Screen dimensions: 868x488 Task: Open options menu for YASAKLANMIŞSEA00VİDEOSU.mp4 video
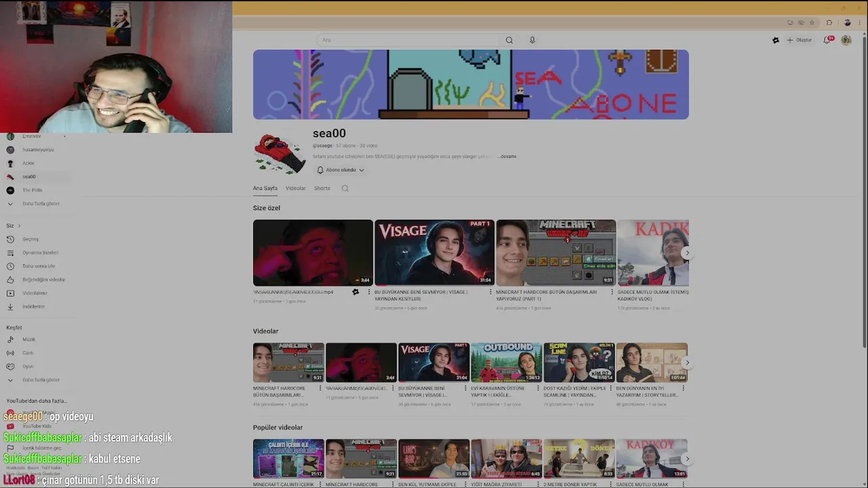point(369,292)
